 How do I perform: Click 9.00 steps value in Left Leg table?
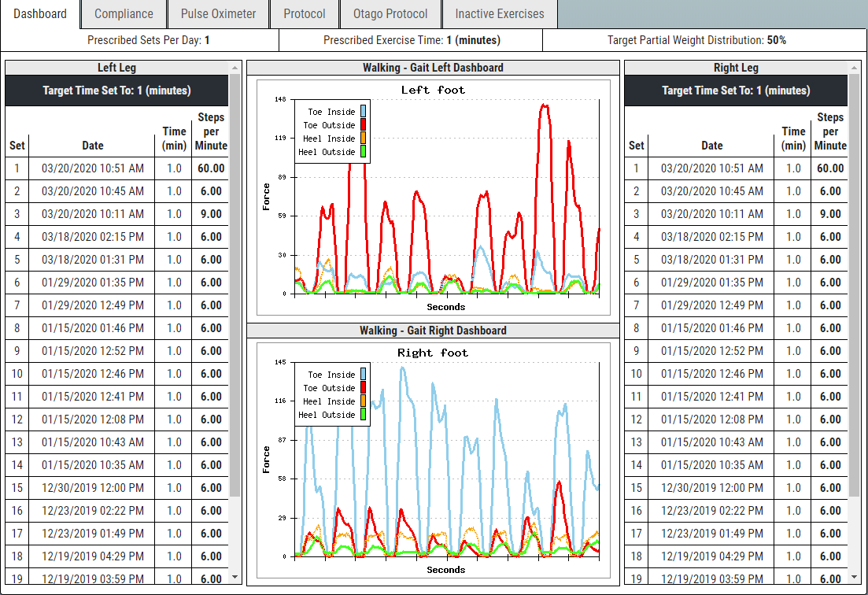211,213
